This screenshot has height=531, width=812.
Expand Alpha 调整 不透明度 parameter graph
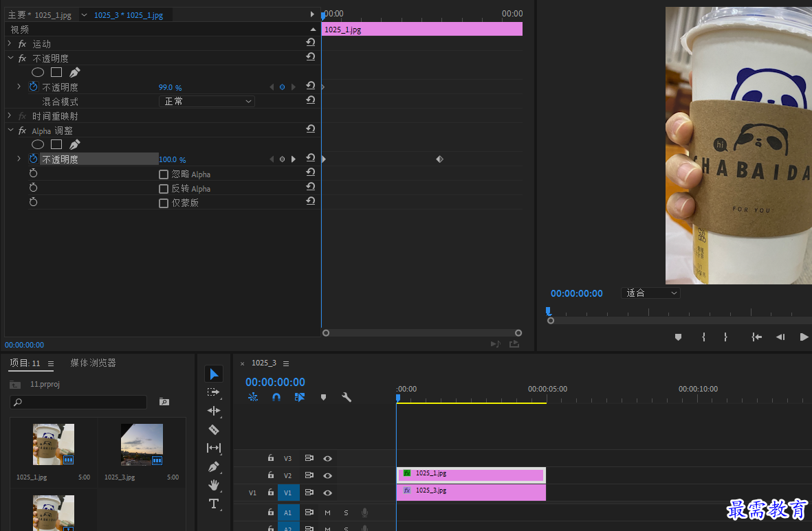19,159
